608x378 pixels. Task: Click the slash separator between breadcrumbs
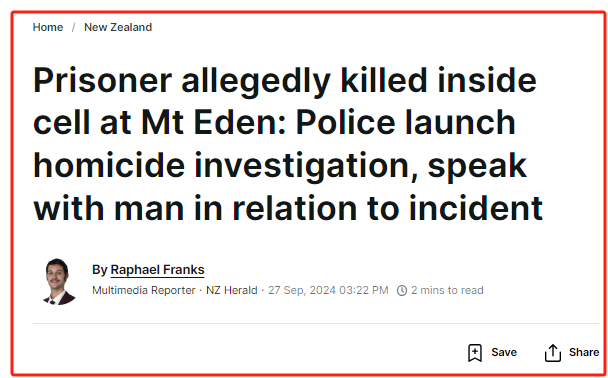(x=73, y=27)
